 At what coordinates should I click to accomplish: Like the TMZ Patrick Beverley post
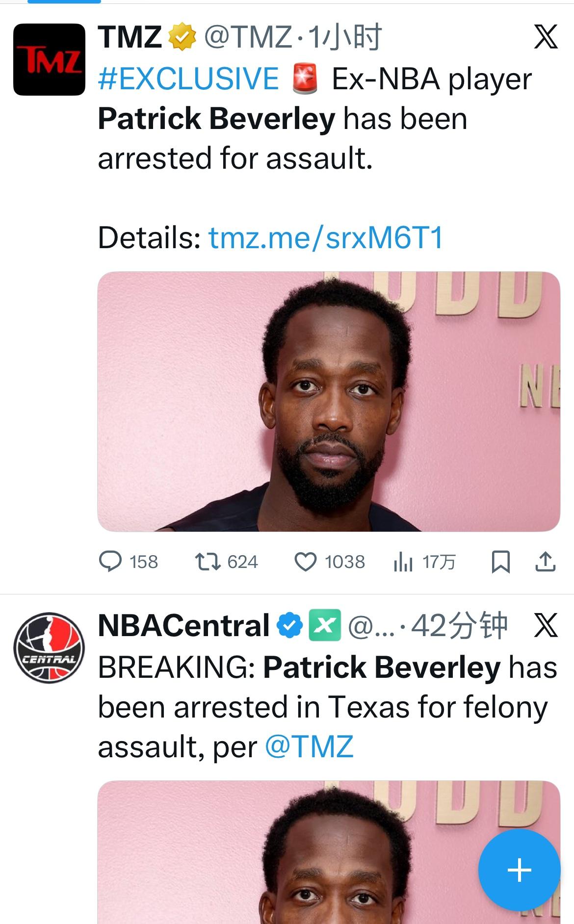305,562
